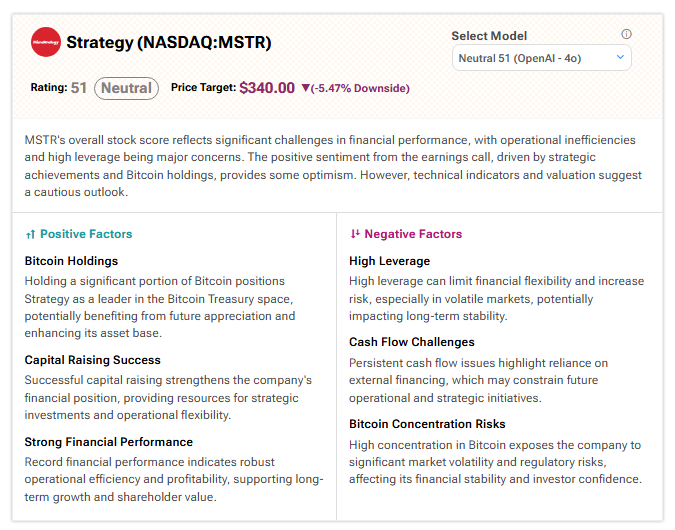675x530 pixels.
Task: Click the red Strategy company logo
Action: click(x=44, y=43)
